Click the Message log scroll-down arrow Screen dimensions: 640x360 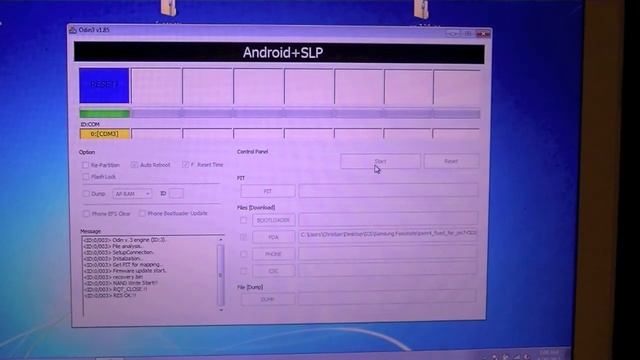pyautogui.click(x=221, y=310)
